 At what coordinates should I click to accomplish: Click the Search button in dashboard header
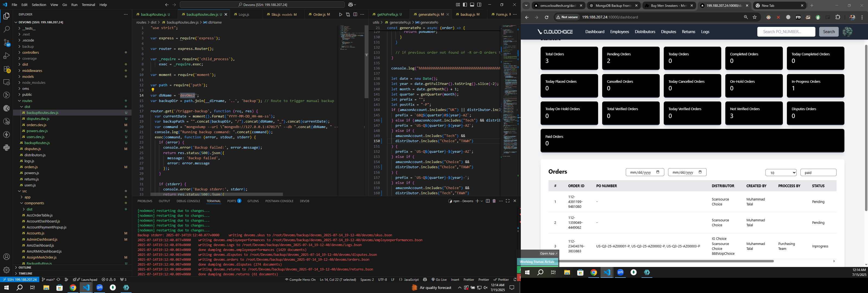tap(829, 32)
